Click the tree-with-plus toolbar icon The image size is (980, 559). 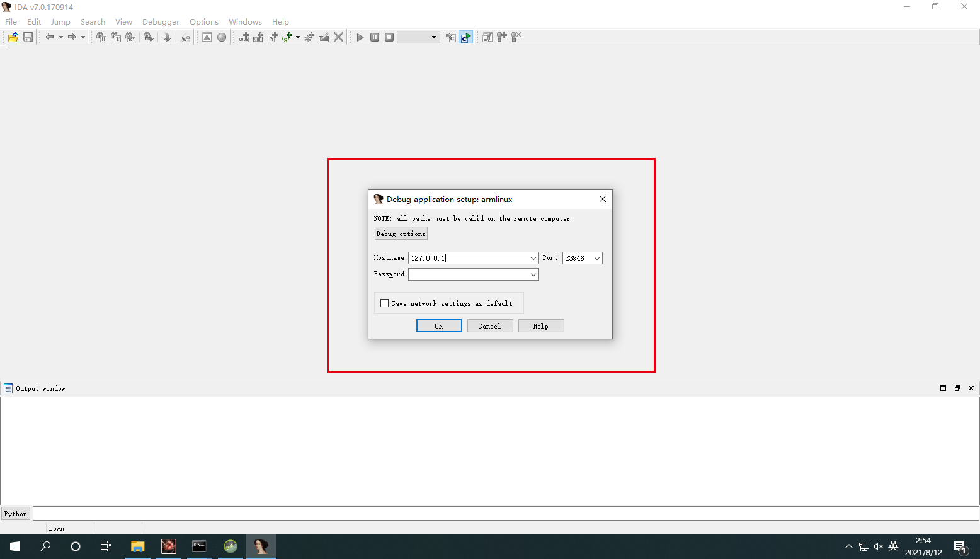pyautogui.click(x=502, y=37)
